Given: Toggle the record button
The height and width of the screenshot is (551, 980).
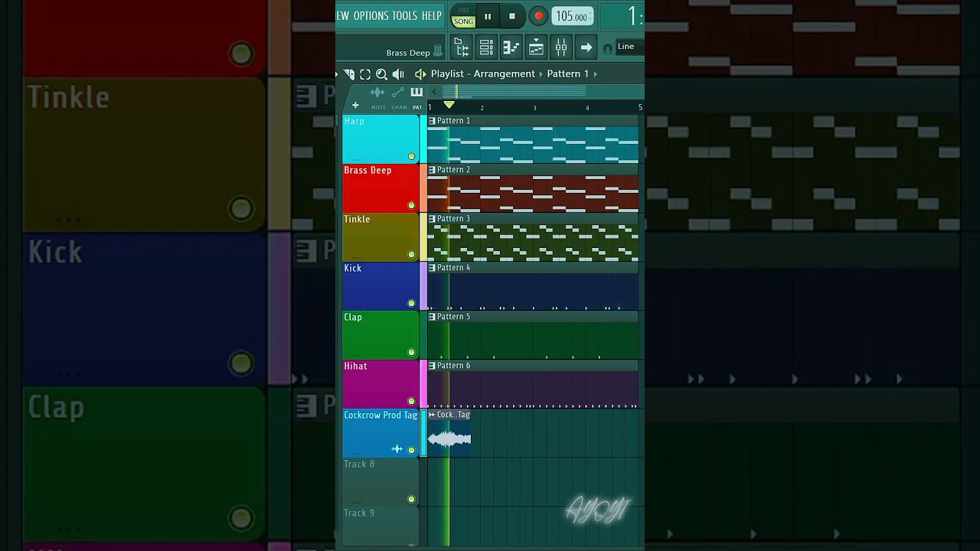Looking at the screenshot, I should 538,16.
